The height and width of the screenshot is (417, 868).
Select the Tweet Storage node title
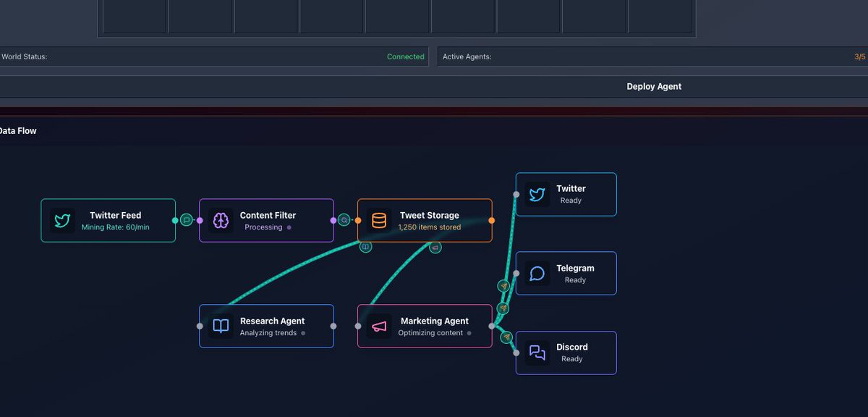430,215
